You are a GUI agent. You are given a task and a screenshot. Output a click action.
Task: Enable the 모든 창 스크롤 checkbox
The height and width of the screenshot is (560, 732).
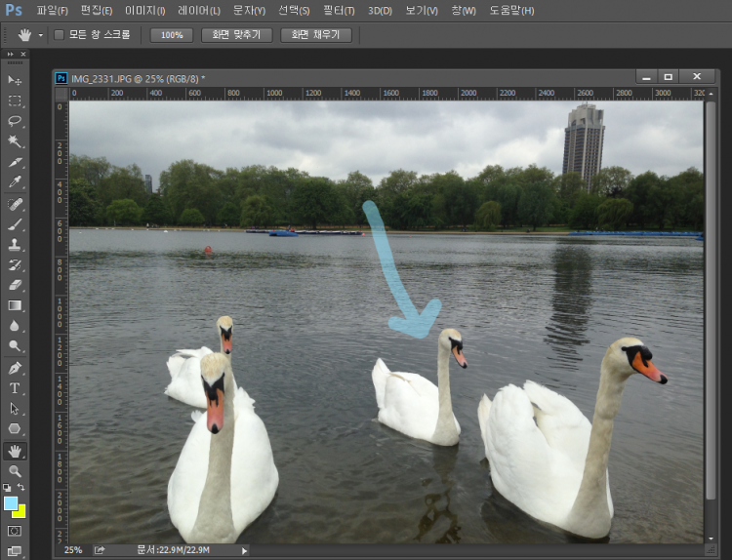point(59,34)
